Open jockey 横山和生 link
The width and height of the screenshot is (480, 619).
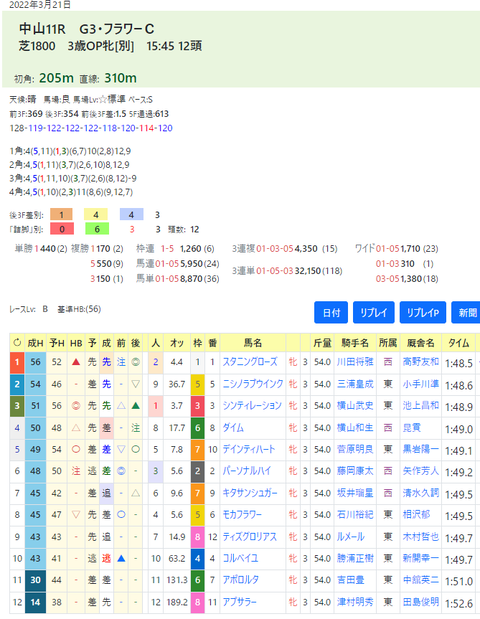tap(355, 428)
